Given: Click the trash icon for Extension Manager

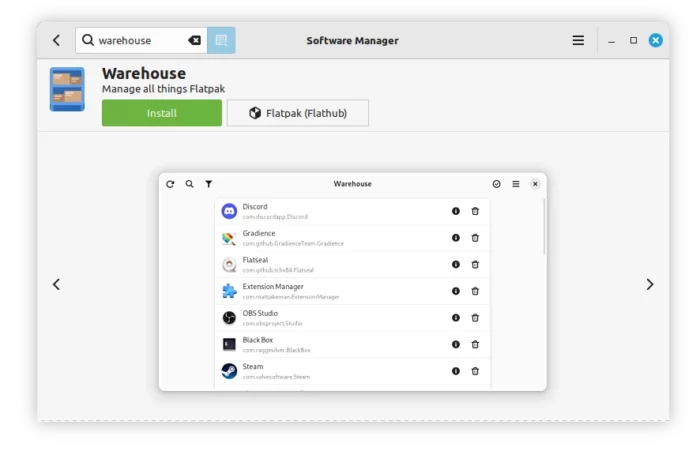Looking at the screenshot, I should [x=475, y=291].
